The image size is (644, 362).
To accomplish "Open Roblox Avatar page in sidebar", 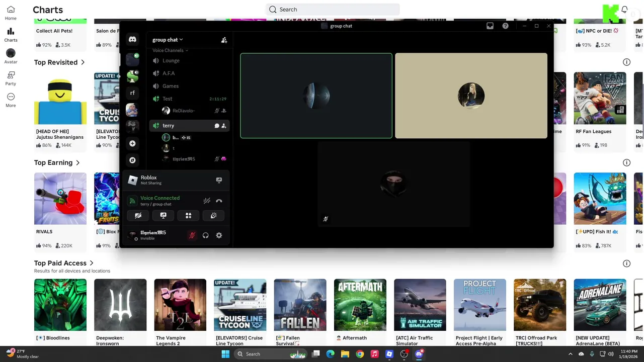I will click(x=11, y=56).
